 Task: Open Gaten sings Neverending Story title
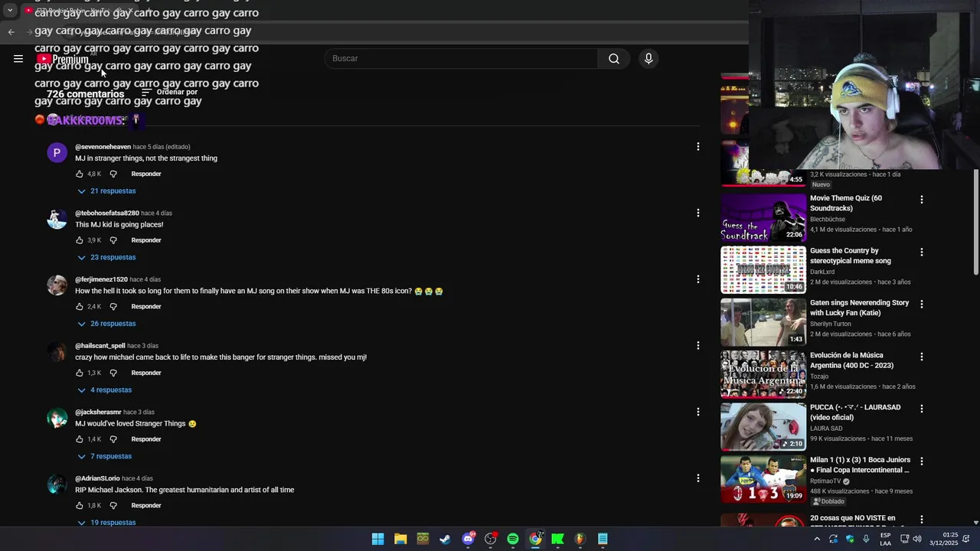[x=860, y=308]
